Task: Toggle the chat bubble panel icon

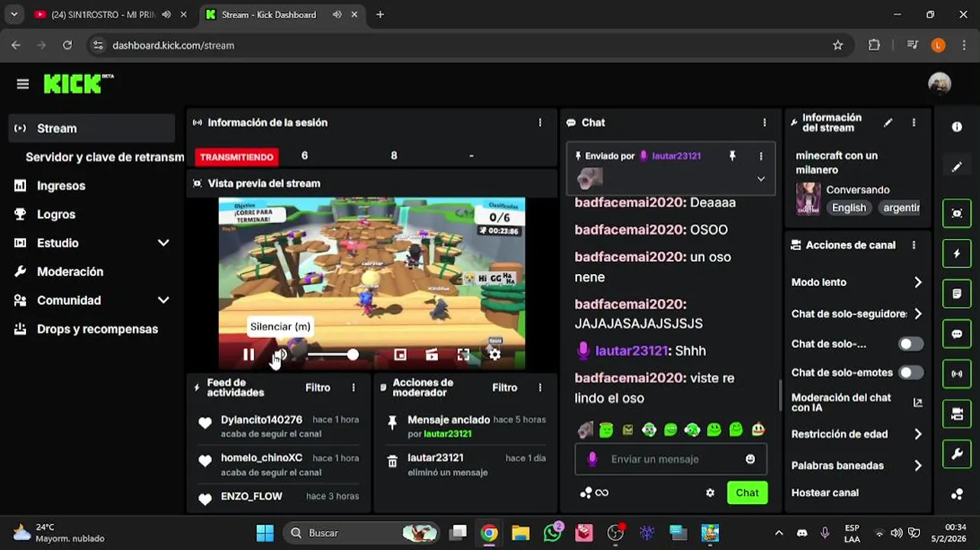Action: click(957, 334)
